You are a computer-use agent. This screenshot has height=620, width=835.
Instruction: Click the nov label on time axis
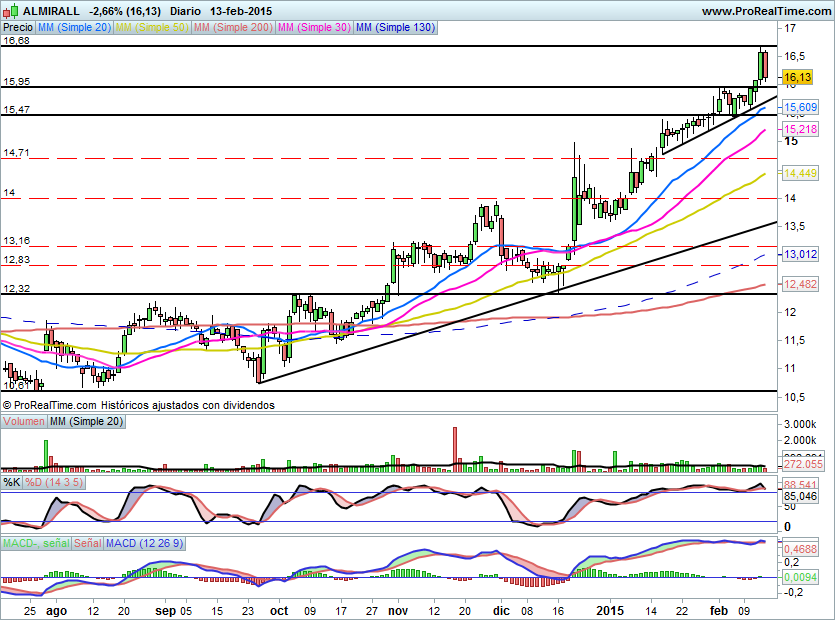point(397,610)
